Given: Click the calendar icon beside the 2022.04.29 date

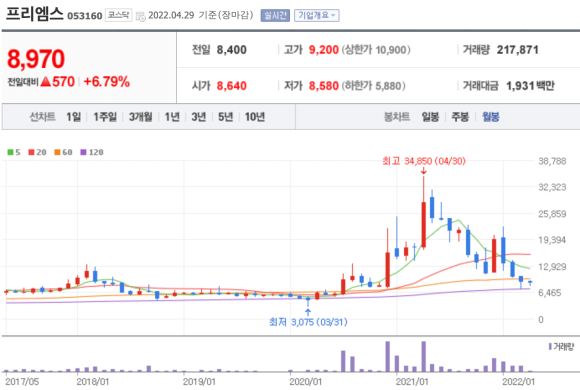Looking at the screenshot, I should (141, 16).
